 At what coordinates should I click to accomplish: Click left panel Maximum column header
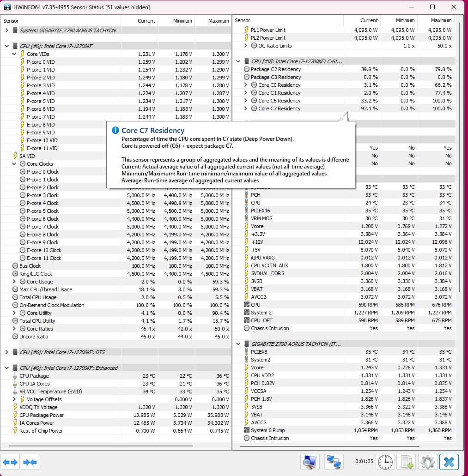pyautogui.click(x=213, y=21)
